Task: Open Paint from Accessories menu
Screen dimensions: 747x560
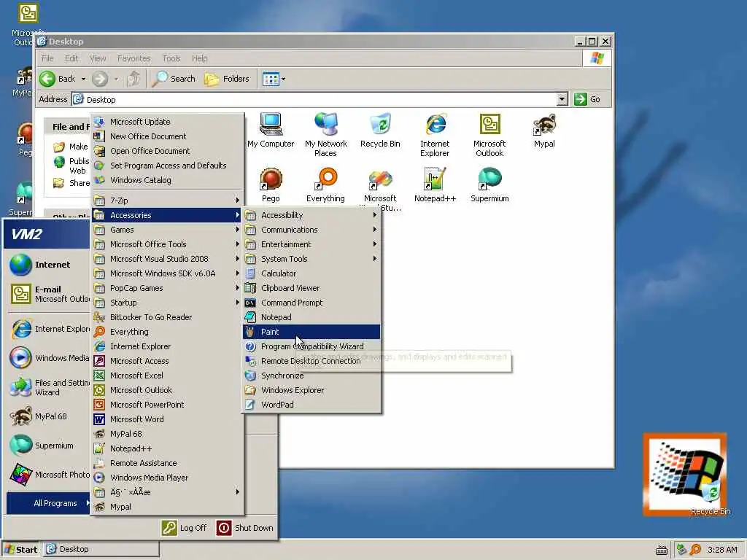Action: coord(311,332)
